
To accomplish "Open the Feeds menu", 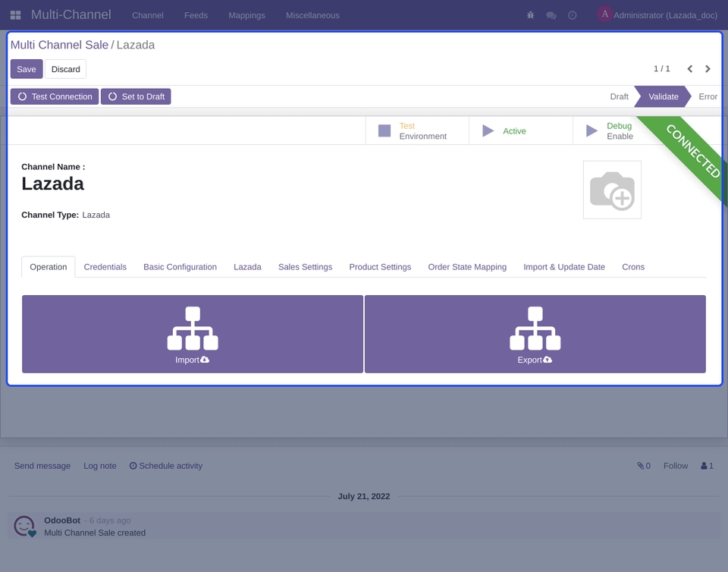I will pos(196,15).
